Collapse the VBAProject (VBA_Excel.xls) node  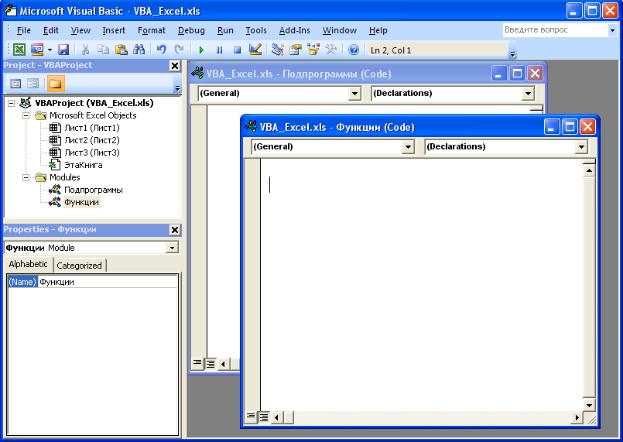[x=12, y=103]
